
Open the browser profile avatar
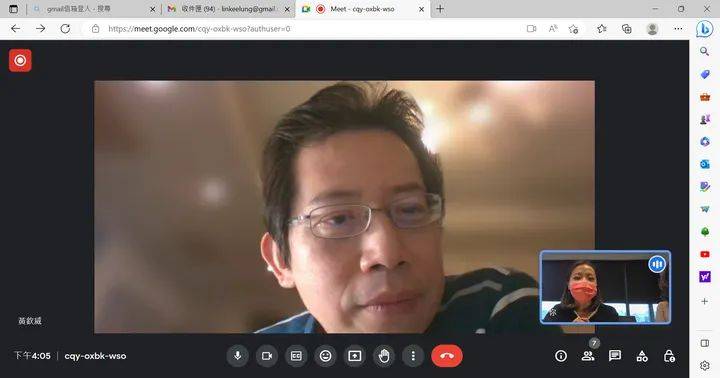652,28
